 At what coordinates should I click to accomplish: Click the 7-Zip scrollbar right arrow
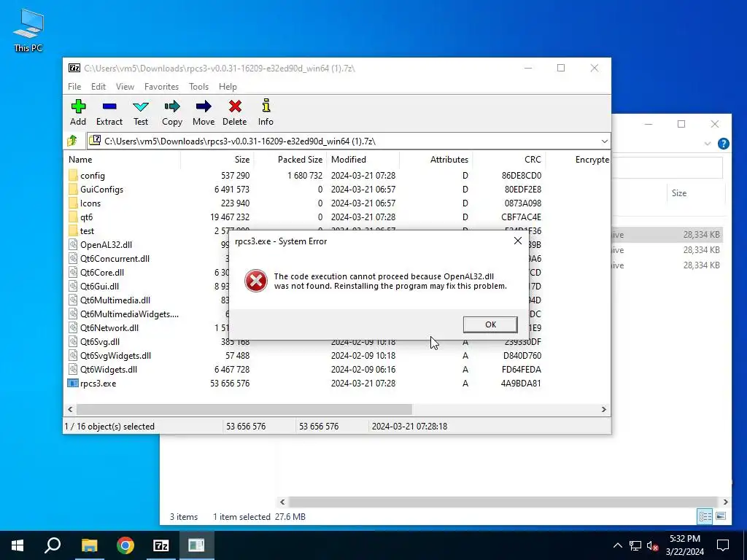point(603,410)
